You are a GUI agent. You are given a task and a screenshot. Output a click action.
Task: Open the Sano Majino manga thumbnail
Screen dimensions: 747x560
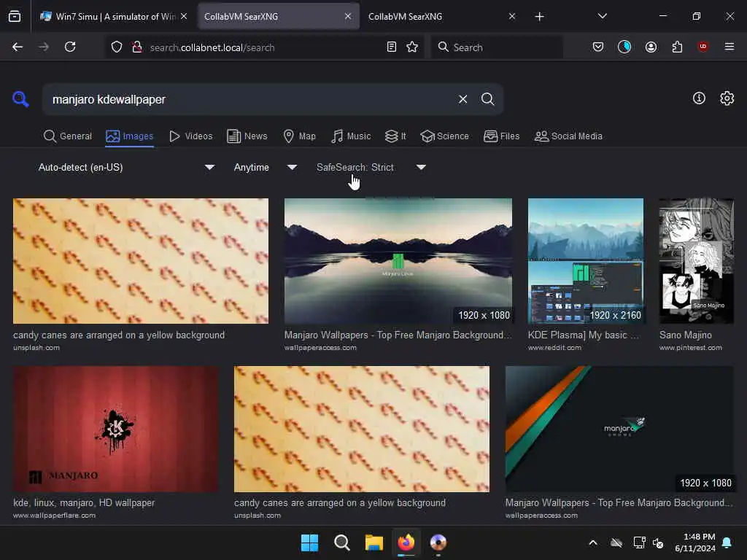[x=697, y=261]
